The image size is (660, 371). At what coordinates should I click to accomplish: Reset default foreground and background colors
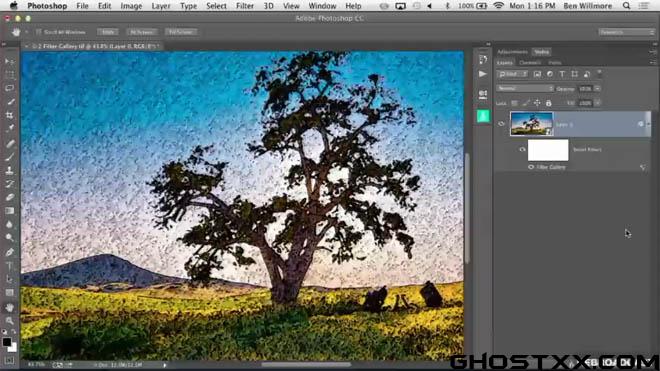[5, 332]
